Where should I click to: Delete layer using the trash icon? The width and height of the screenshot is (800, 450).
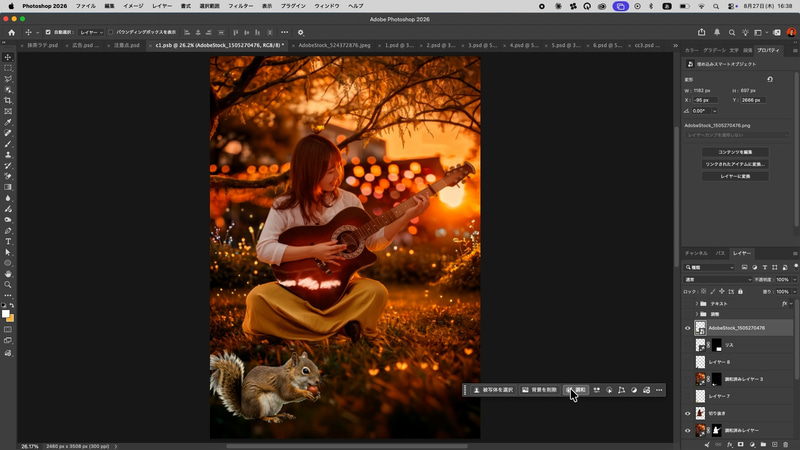[x=786, y=445]
